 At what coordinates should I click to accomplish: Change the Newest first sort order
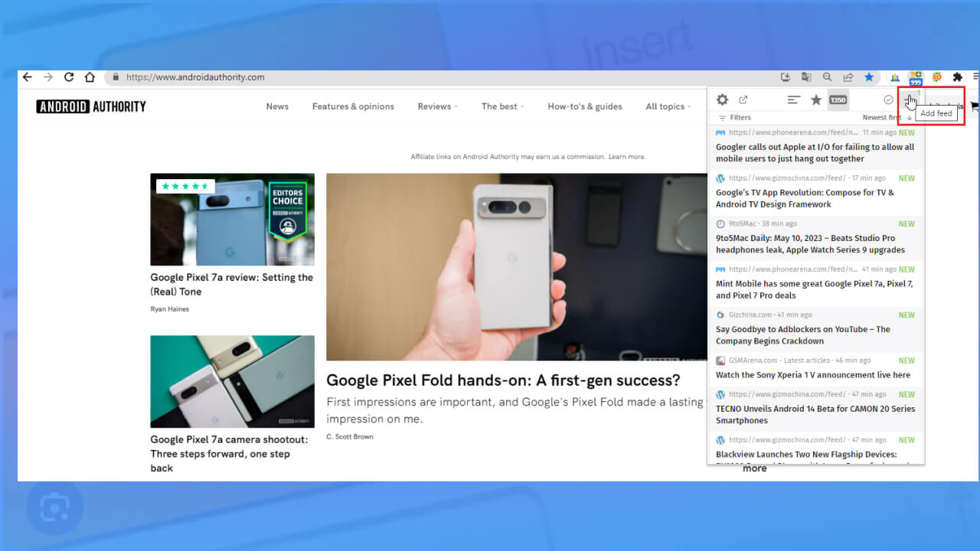click(x=887, y=118)
